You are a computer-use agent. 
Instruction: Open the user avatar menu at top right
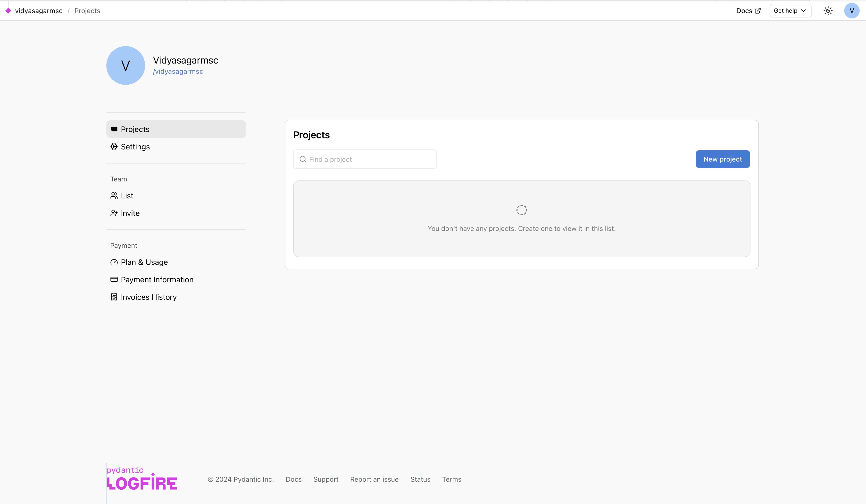[851, 11]
